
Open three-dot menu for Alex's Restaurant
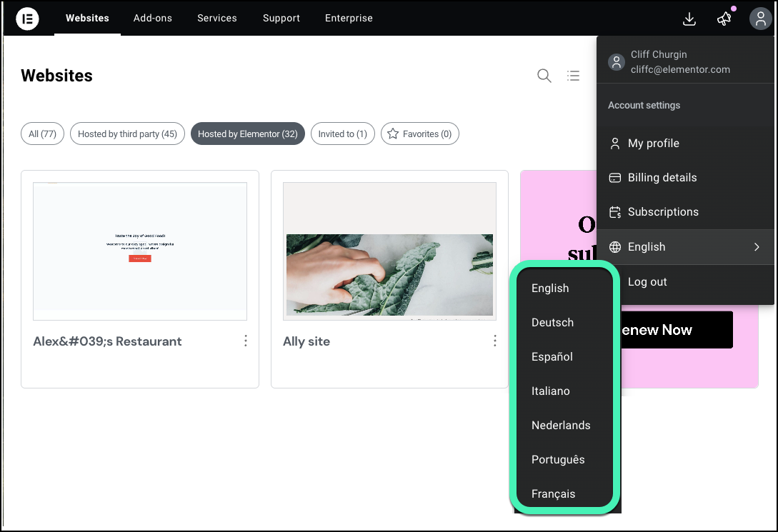[246, 341]
